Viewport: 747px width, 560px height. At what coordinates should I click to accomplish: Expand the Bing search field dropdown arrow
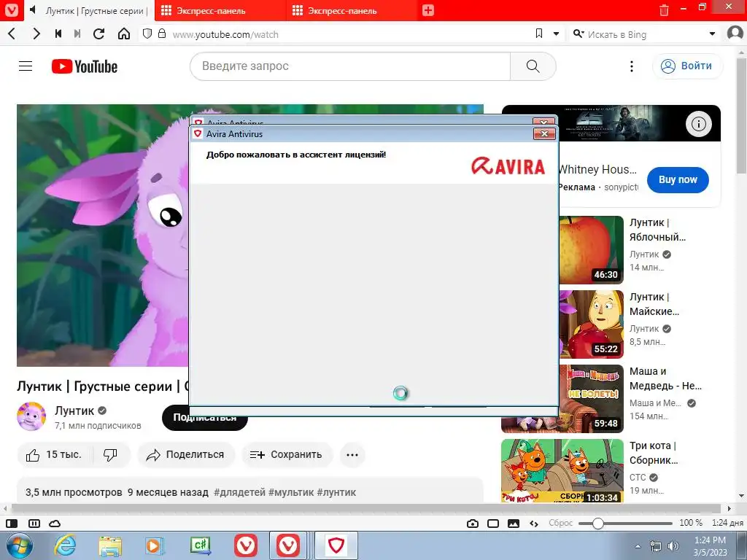[x=712, y=34]
